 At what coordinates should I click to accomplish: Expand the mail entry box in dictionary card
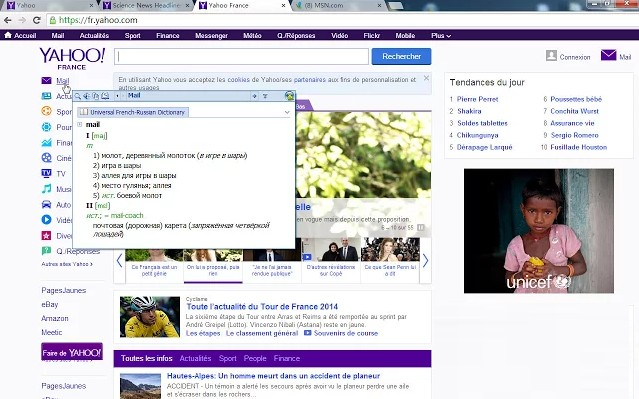(79, 124)
